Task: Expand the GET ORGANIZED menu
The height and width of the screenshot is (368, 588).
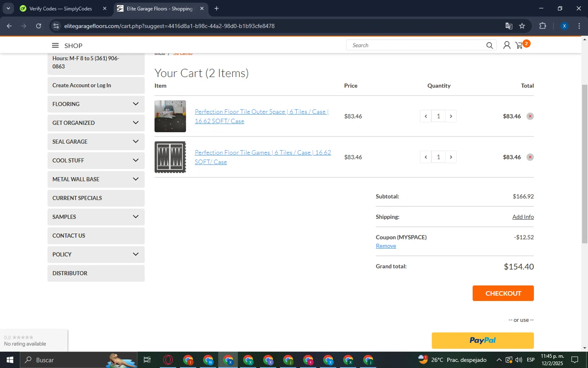Action: coord(96,123)
